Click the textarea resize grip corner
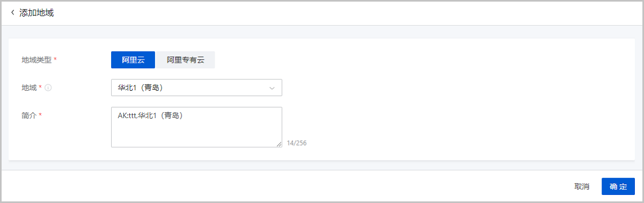The height and width of the screenshot is (203, 644). pyautogui.click(x=279, y=144)
